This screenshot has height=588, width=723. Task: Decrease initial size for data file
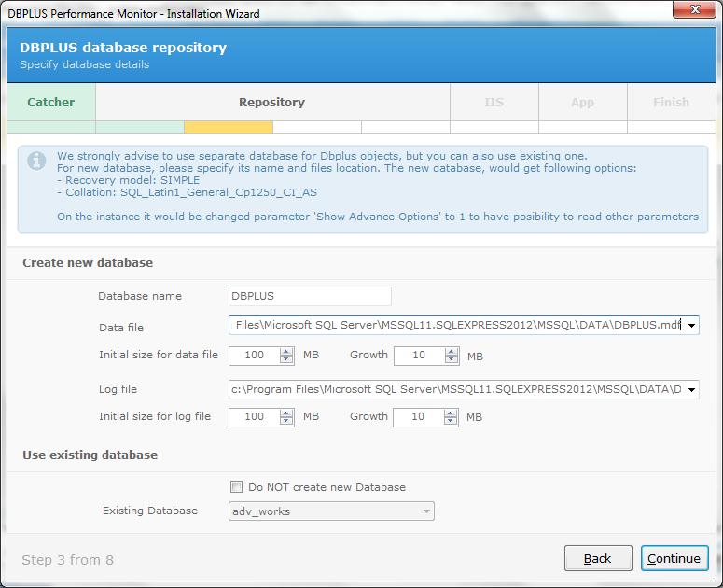(286, 359)
